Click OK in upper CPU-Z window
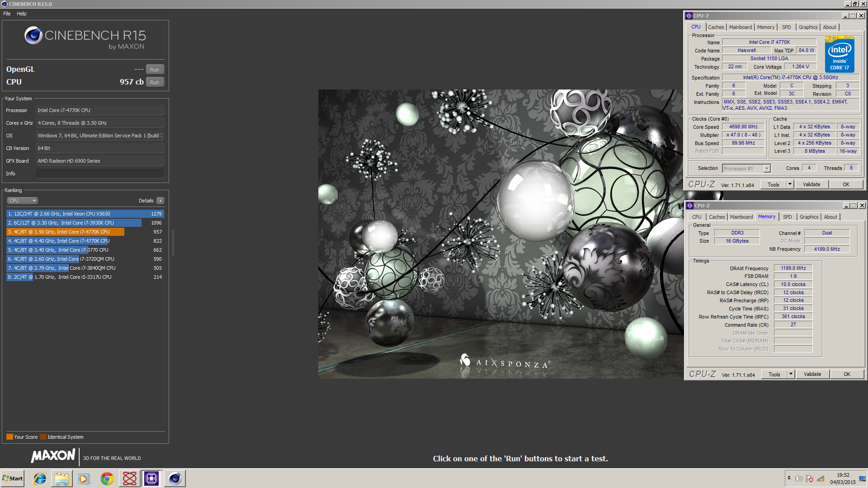Viewport: 868px width, 488px height. (846, 184)
